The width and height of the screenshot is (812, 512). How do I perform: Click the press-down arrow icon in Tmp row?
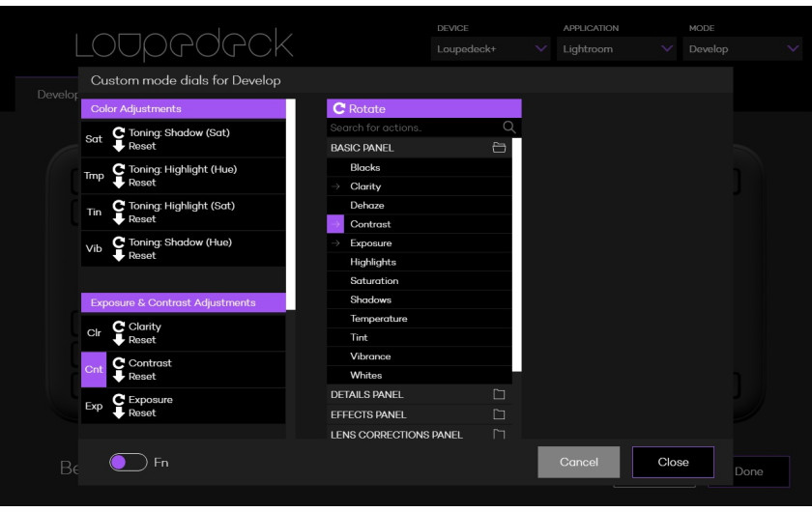tap(119, 183)
